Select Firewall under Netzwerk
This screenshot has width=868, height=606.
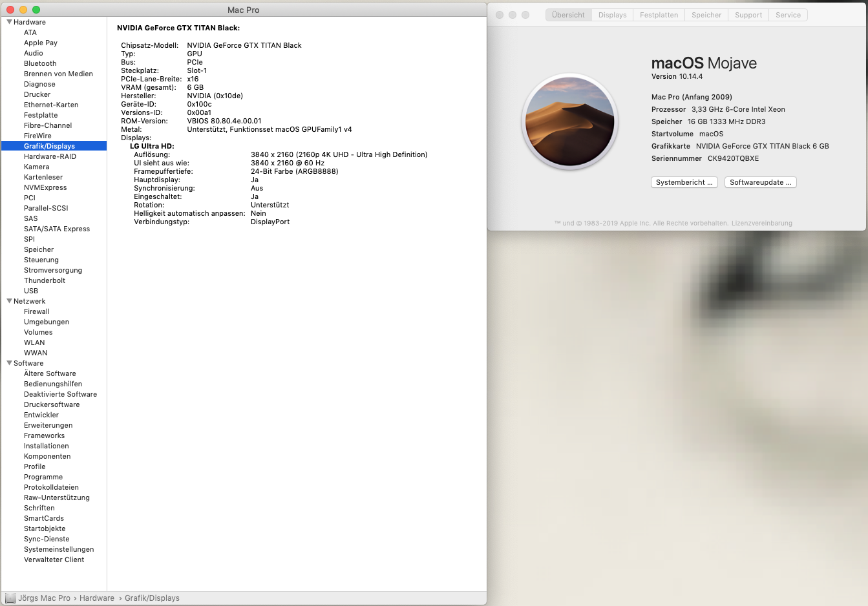click(x=36, y=311)
